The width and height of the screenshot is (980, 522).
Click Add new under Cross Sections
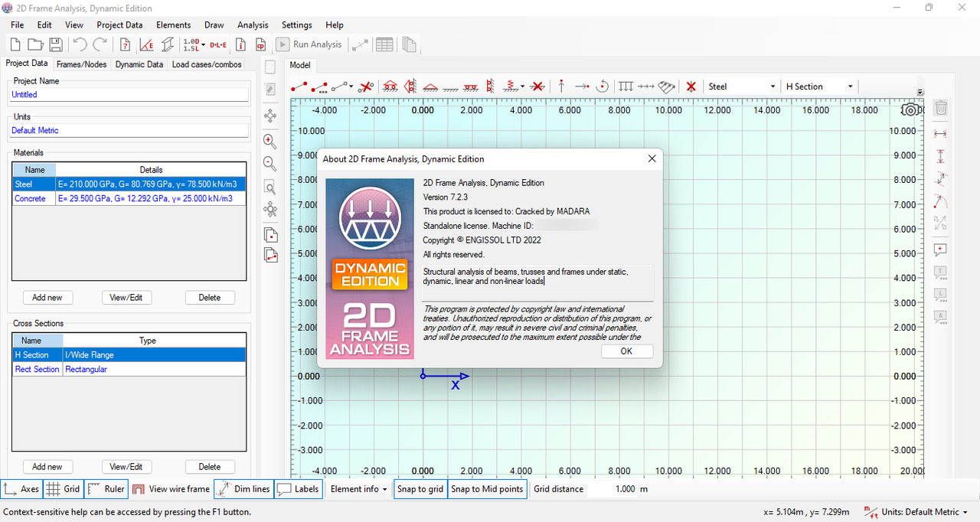point(47,467)
